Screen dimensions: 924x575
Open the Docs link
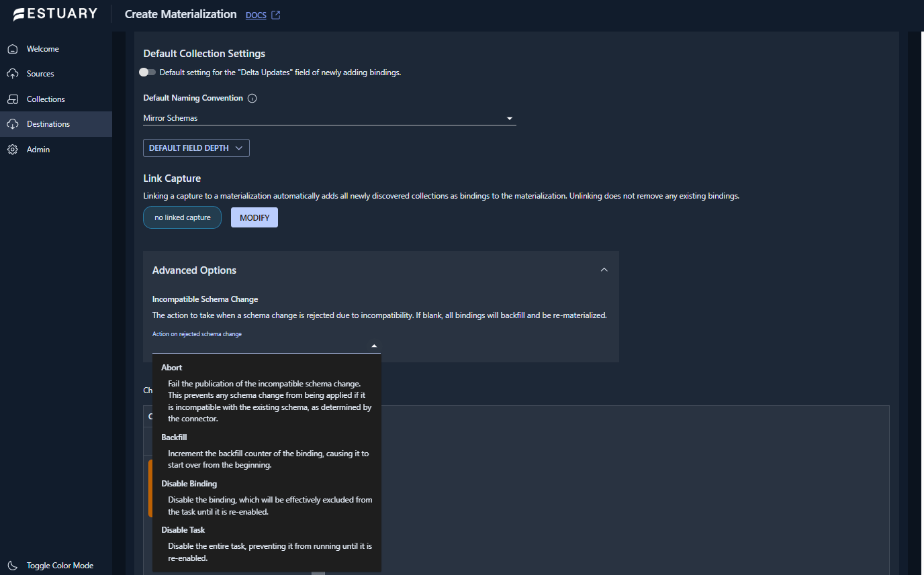tap(256, 15)
